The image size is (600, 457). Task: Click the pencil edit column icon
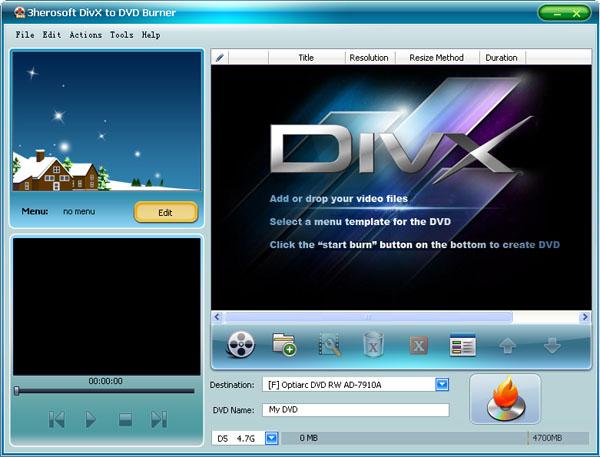pos(220,58)
